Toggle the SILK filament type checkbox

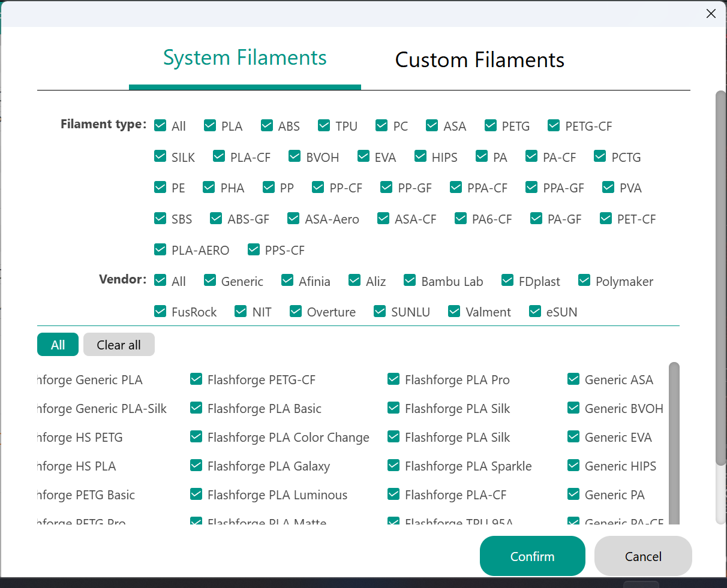[x=160, y=156]
